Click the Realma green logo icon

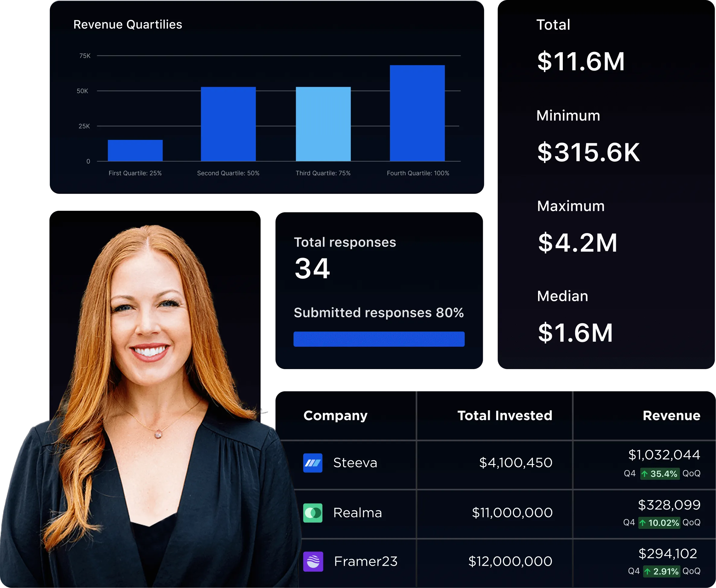coord(313,513)
